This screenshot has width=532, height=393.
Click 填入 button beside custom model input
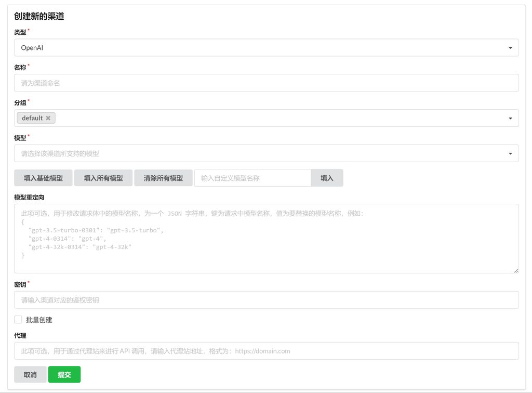coord(327,178)
